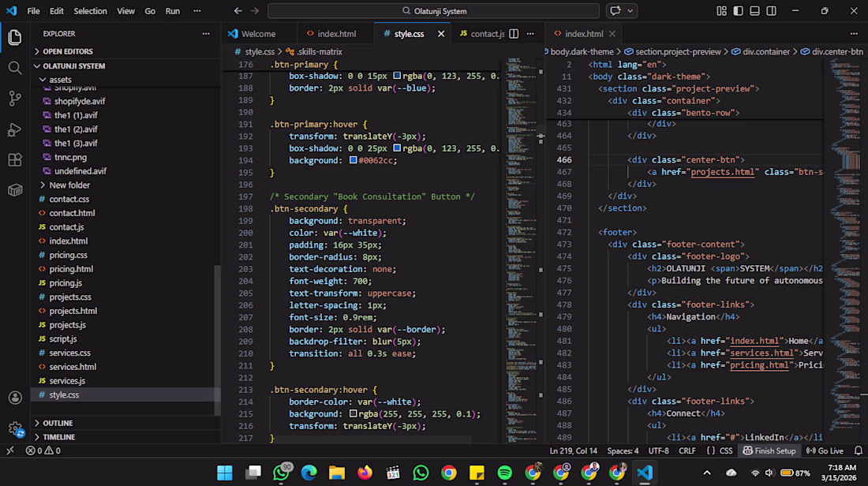Open the Extensions view icon

click(x=14, y=160)
